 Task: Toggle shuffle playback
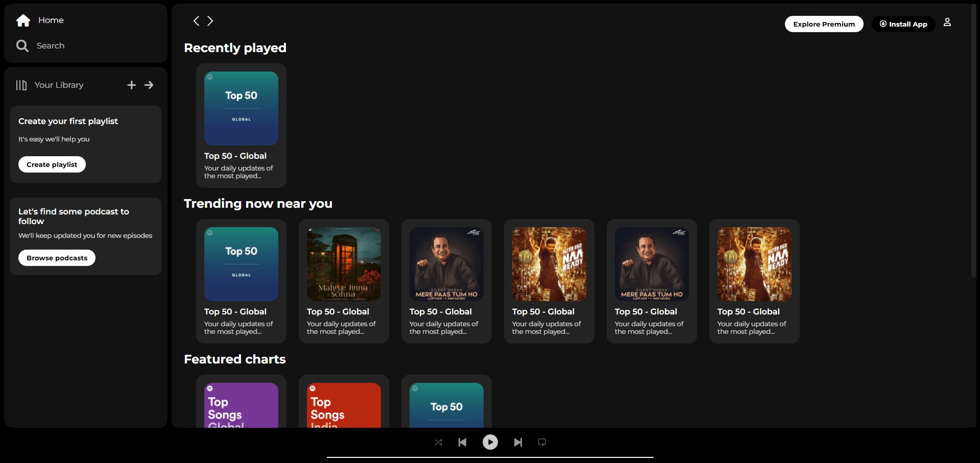point(438,443)
